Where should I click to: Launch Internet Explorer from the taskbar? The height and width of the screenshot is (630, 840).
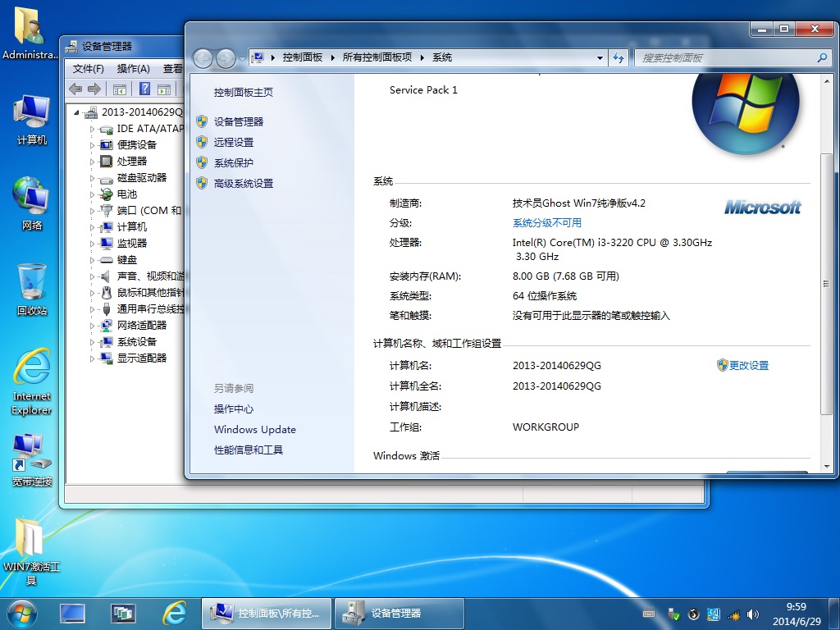coord(175,613)
